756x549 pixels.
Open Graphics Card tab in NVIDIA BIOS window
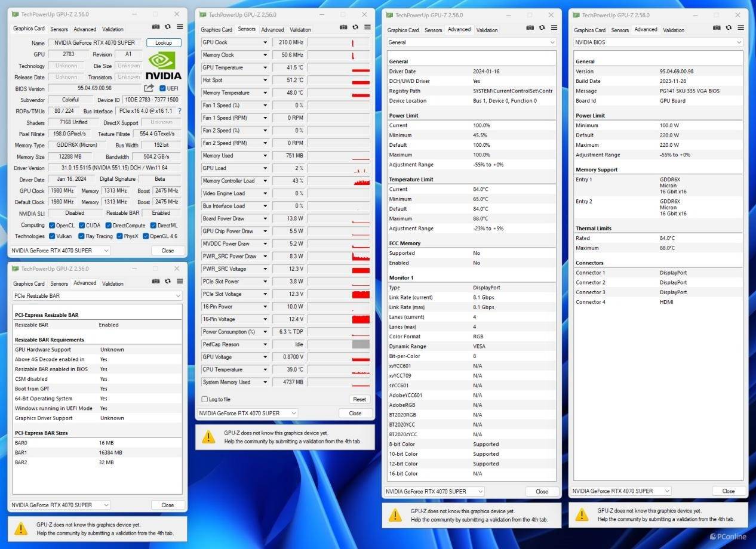pyautogui.click(x=589, y=30)
